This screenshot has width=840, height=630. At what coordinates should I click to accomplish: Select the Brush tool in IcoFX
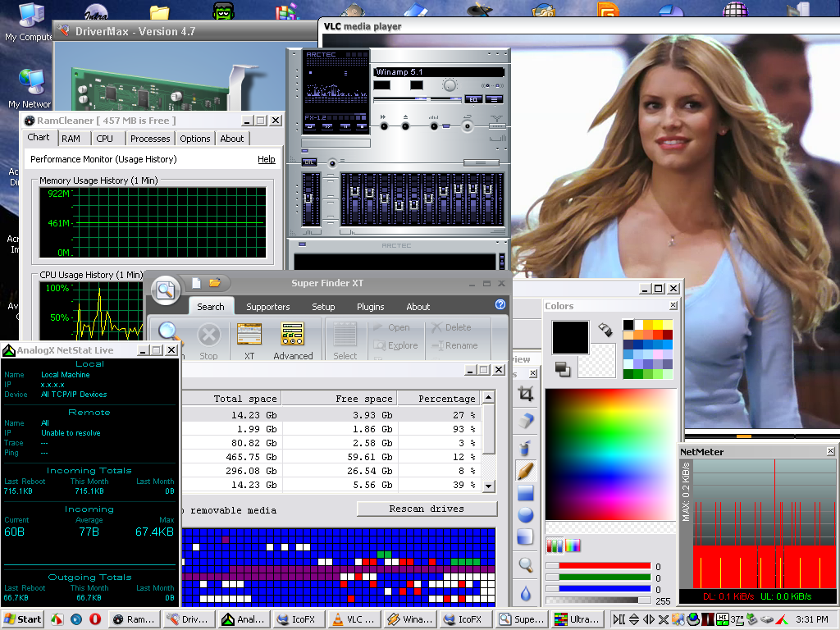point(526,470)
